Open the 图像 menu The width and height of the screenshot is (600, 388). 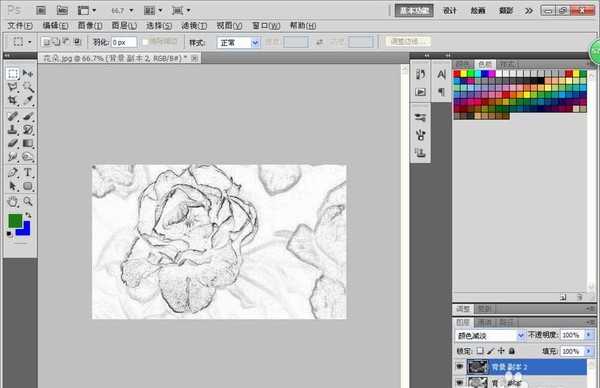(x=90, y=26)
